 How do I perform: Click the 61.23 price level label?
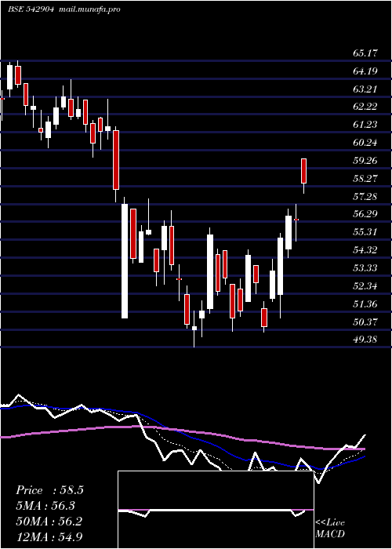point(365,124)
